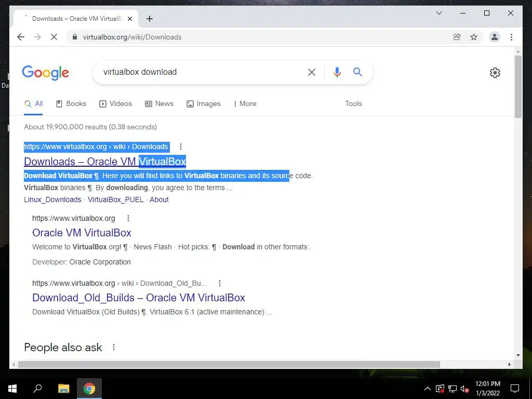Click the padlock site info icon

[x=75, y=37]
